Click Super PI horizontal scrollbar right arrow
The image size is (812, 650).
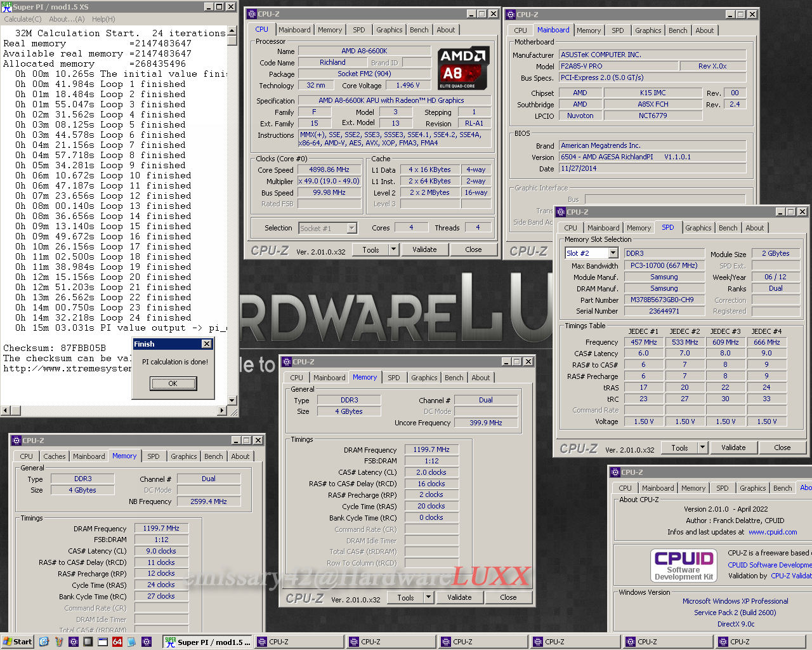point(222,411)
